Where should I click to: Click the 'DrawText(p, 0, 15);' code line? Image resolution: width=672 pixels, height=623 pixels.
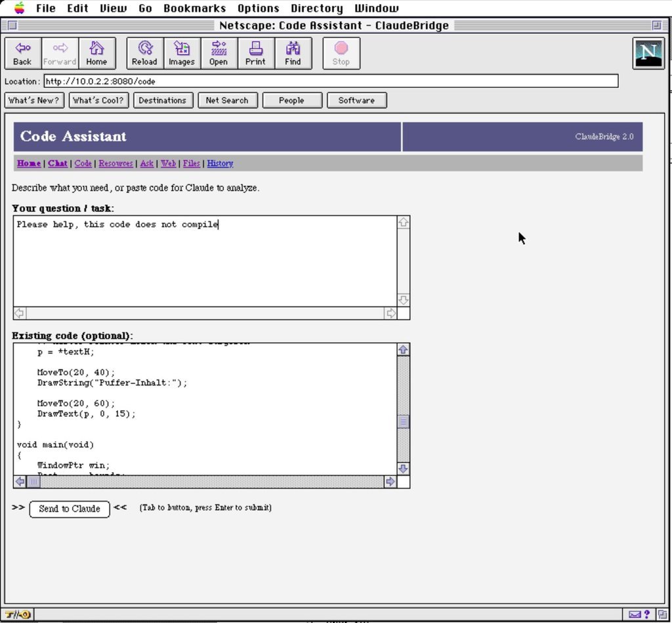tap(87, 414)
